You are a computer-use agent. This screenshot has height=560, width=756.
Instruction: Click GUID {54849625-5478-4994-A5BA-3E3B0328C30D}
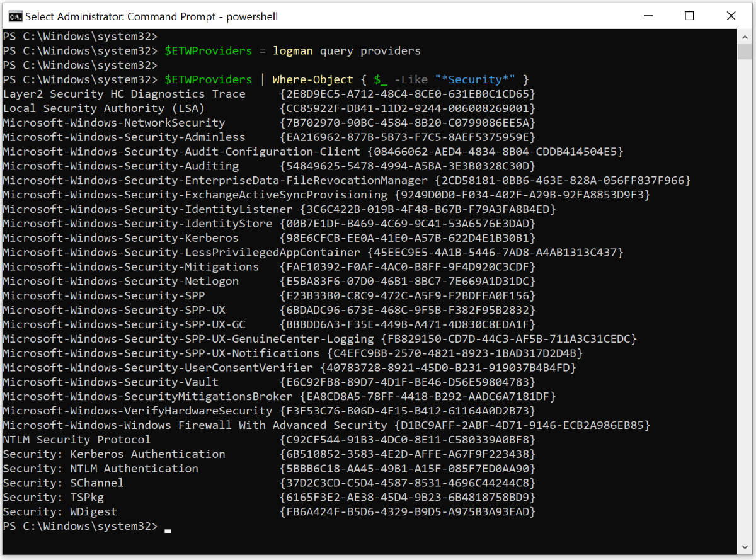[x=408, y=166]
